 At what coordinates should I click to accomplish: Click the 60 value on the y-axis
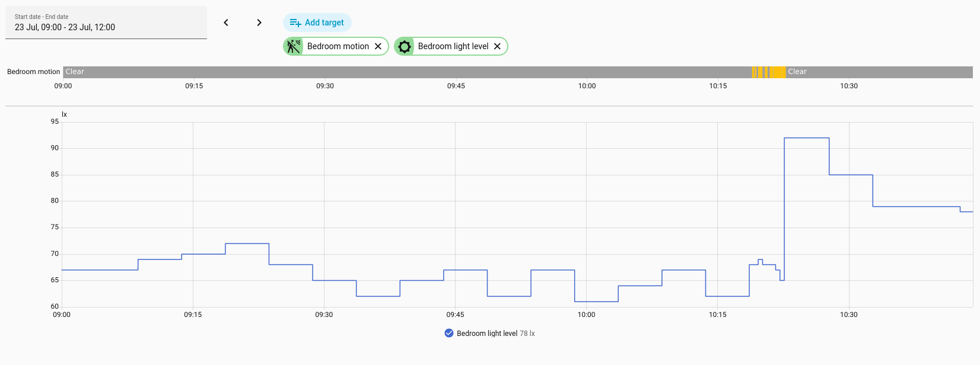click(x=55, y=306)
